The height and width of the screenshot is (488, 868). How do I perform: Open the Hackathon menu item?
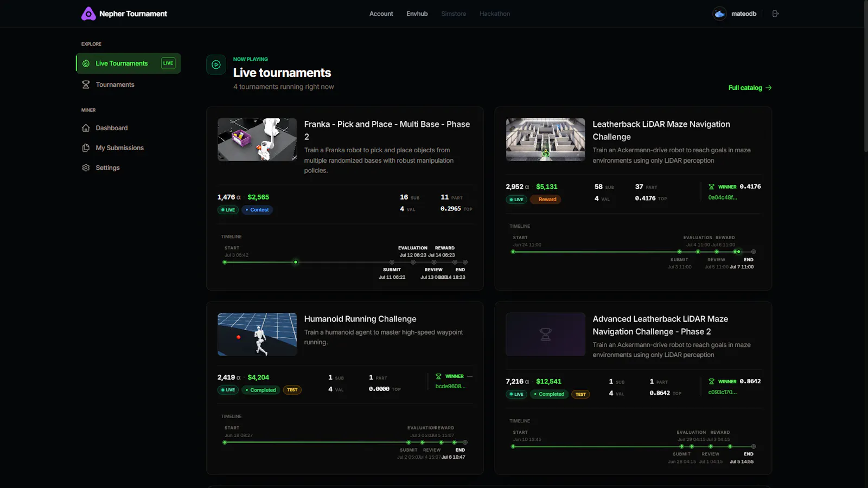[495, 14]
